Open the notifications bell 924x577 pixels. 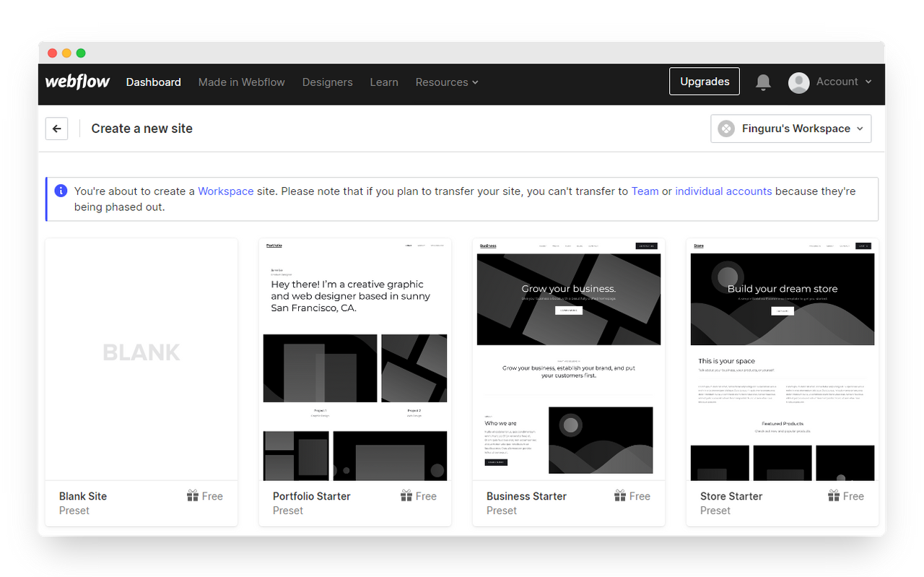tap(763, 82)
